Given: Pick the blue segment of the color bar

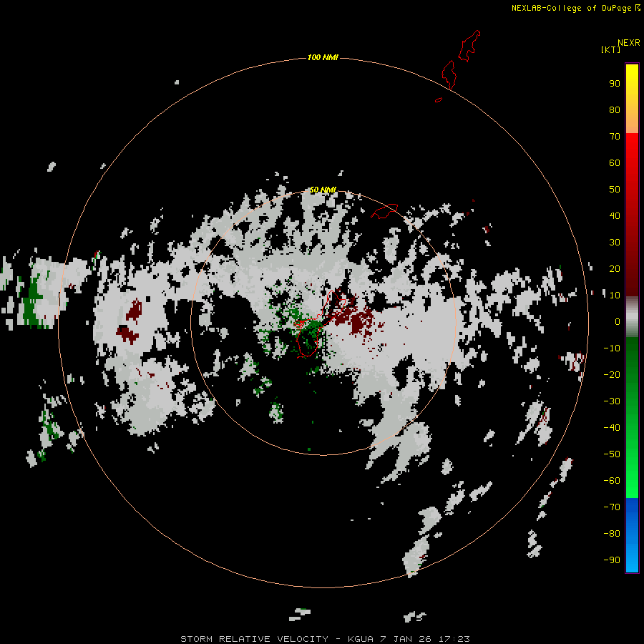Looking at the screenshot, I should 632,535.
